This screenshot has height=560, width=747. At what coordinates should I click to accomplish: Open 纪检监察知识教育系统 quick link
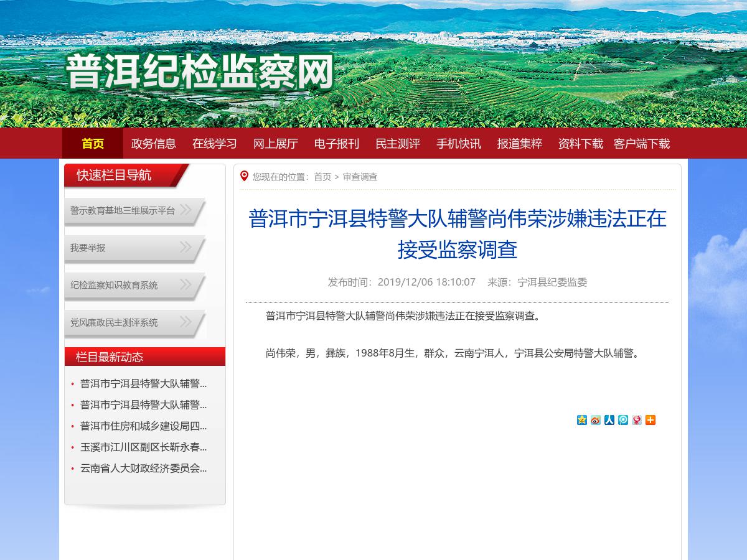pyautogui.click(x=114, y=285)
